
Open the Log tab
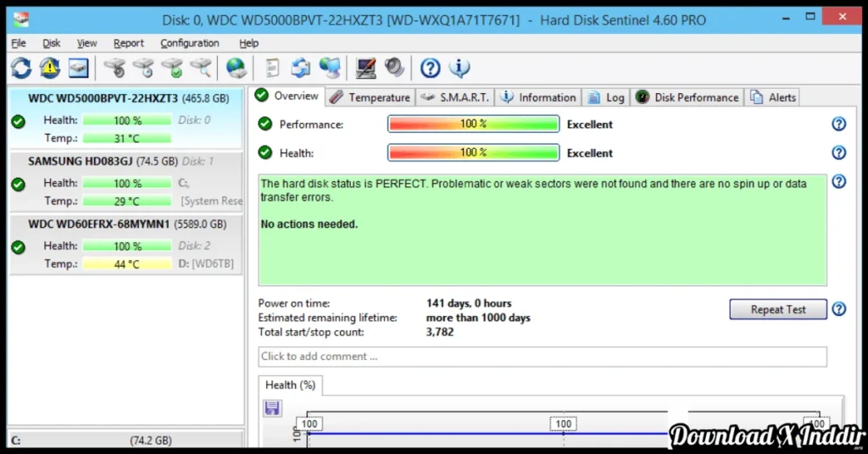[606, 97]
